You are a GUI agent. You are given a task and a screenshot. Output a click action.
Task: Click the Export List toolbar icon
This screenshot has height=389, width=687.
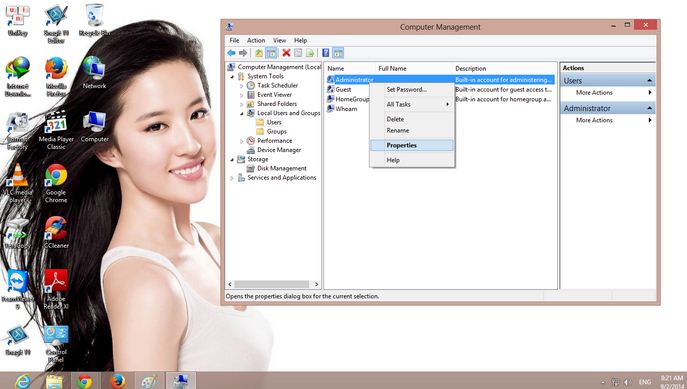coord(310,53)
